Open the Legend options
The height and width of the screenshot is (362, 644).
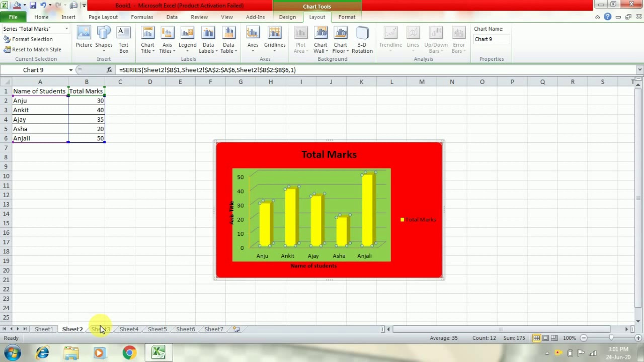[187, 40]
